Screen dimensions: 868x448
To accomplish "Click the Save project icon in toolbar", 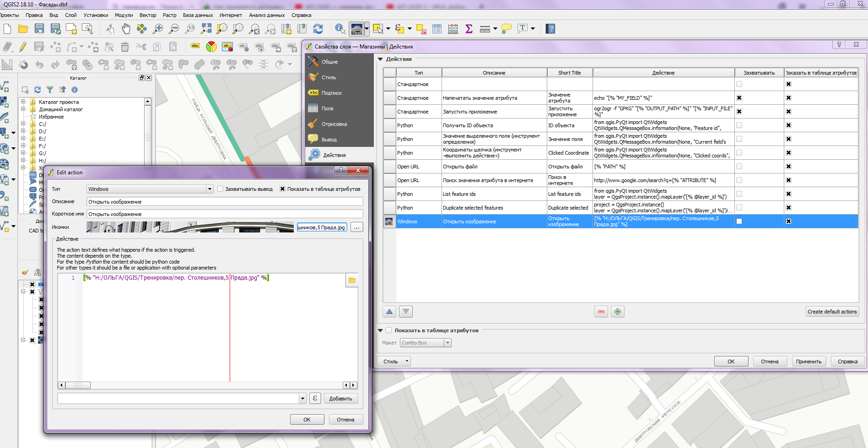I will click(39, 29).
